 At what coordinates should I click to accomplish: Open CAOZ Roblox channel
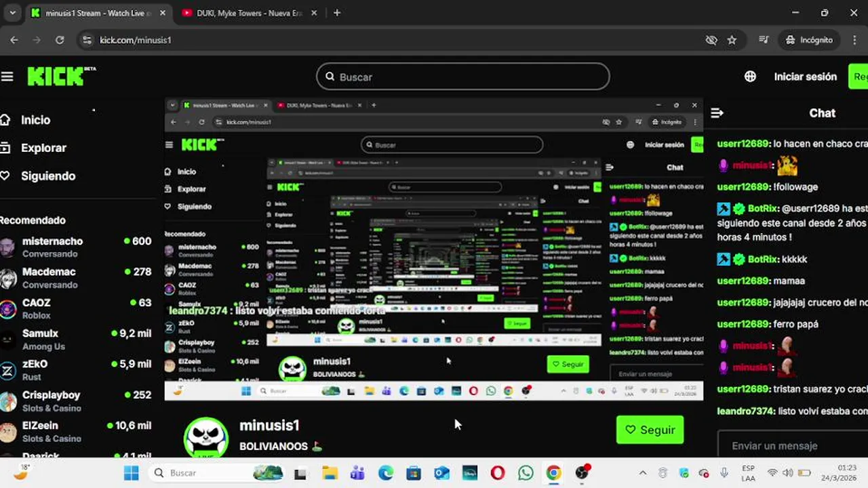coord(76,308)
